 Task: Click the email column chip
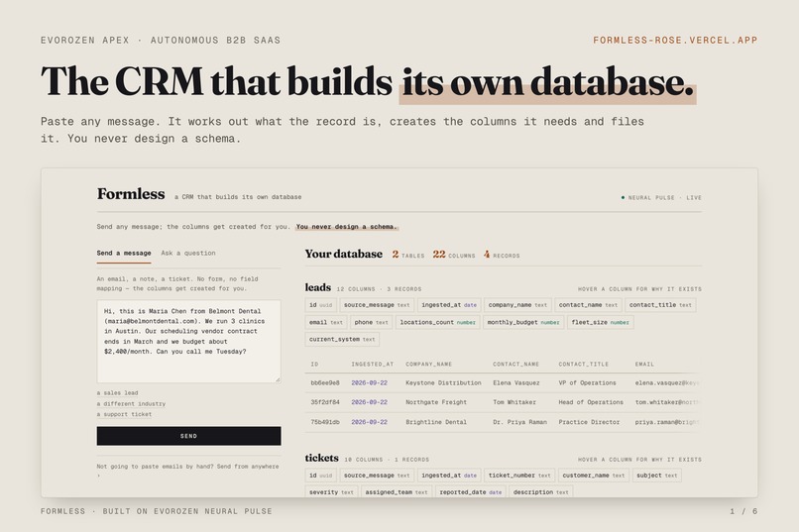coord(325,322)
